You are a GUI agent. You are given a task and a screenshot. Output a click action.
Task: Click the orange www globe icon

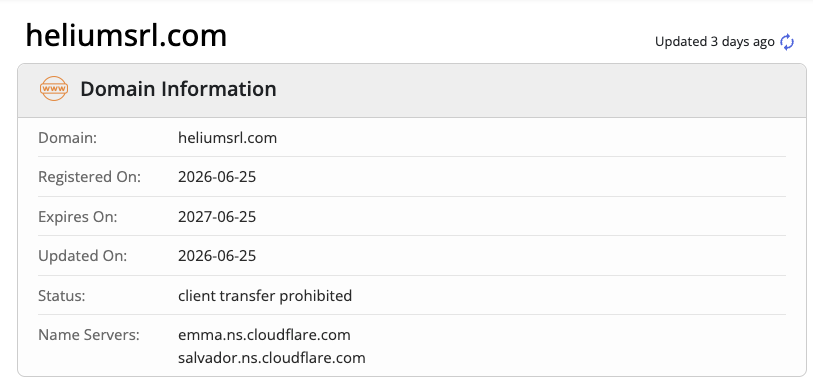point(54,89)
